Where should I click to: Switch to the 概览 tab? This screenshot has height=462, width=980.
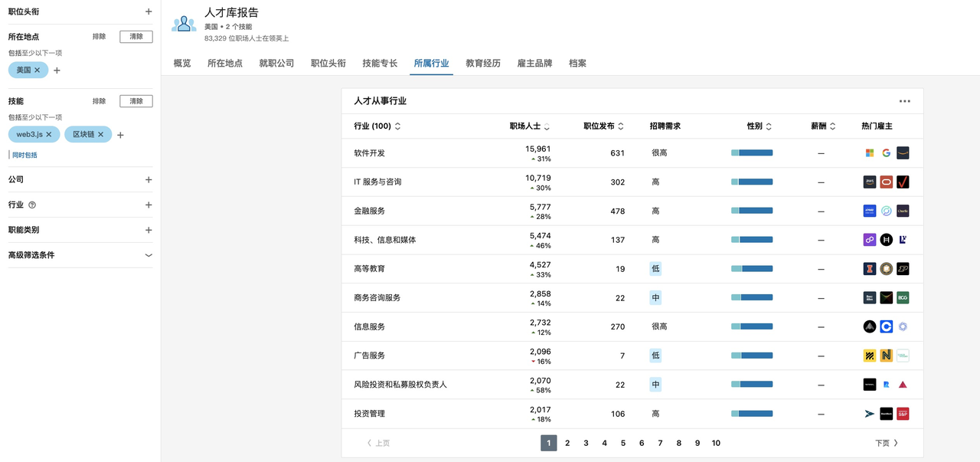(182, 63)
